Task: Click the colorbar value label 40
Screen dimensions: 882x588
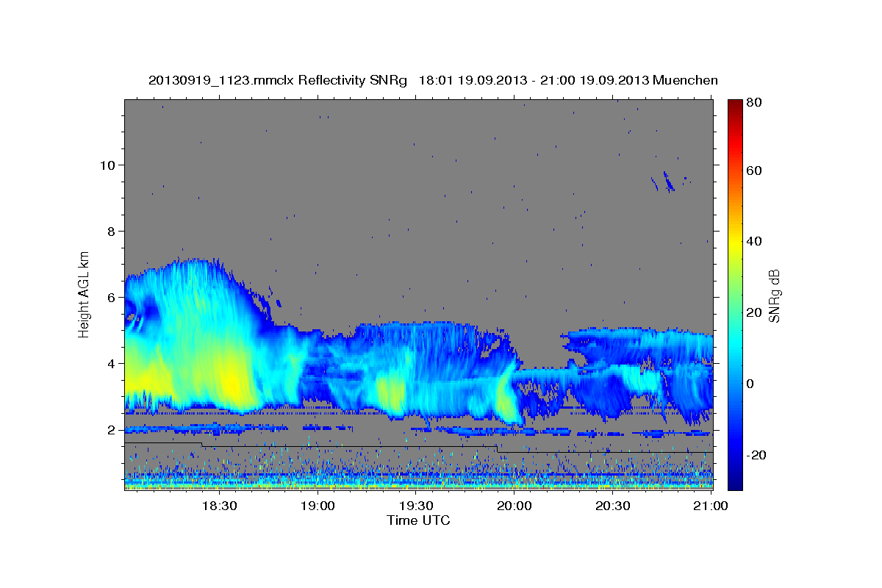Action: coord(756,241)
